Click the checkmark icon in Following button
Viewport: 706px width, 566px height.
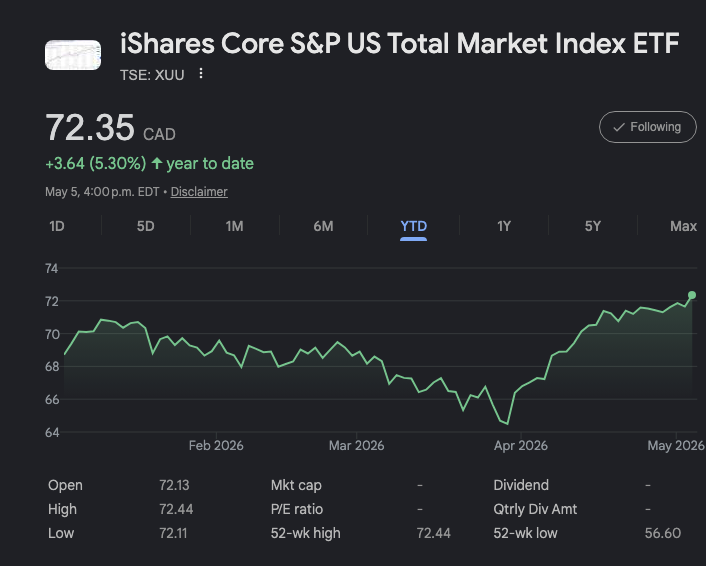(x=619, y=127)
